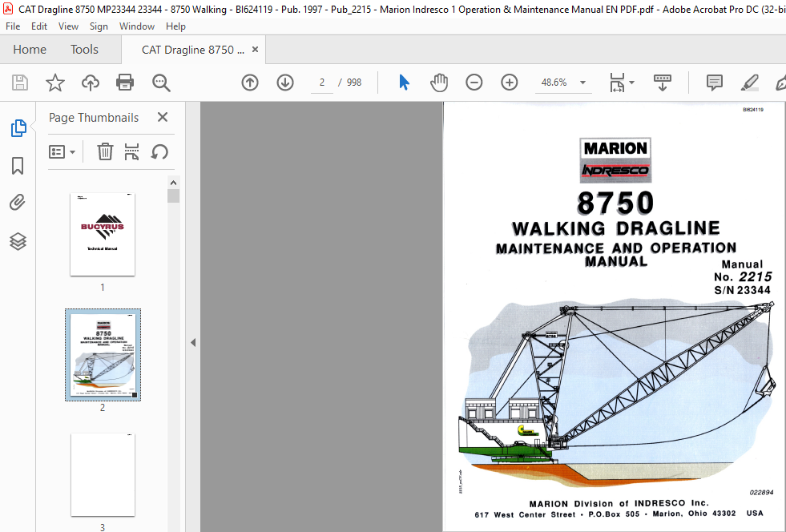
Task: Select page 2 dragline thumbnail
Action: point(103,354)
